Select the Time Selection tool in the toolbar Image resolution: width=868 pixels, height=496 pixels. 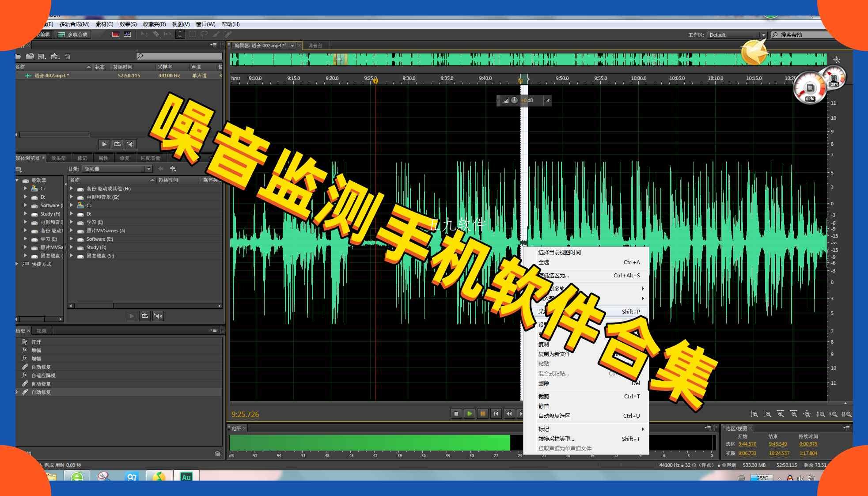[180, 34]
